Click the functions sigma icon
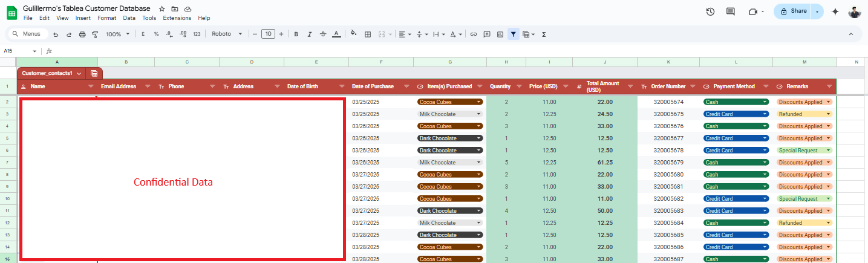 544,34
